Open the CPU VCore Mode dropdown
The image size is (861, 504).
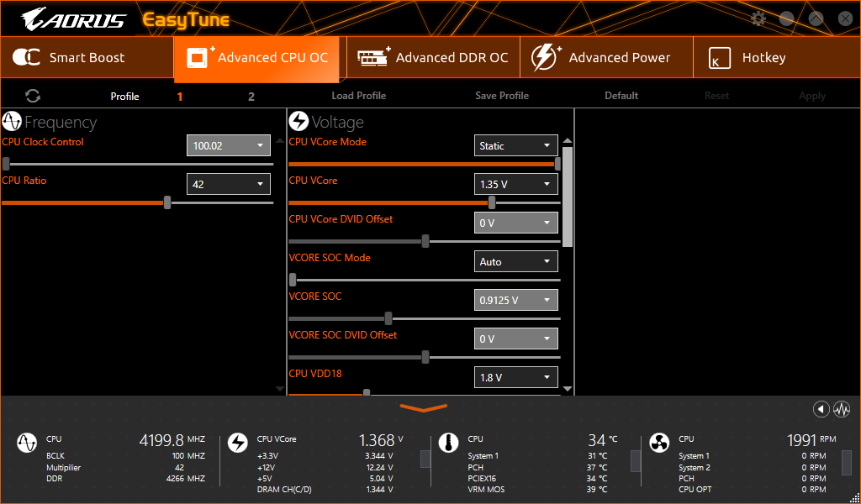(515, 146)
